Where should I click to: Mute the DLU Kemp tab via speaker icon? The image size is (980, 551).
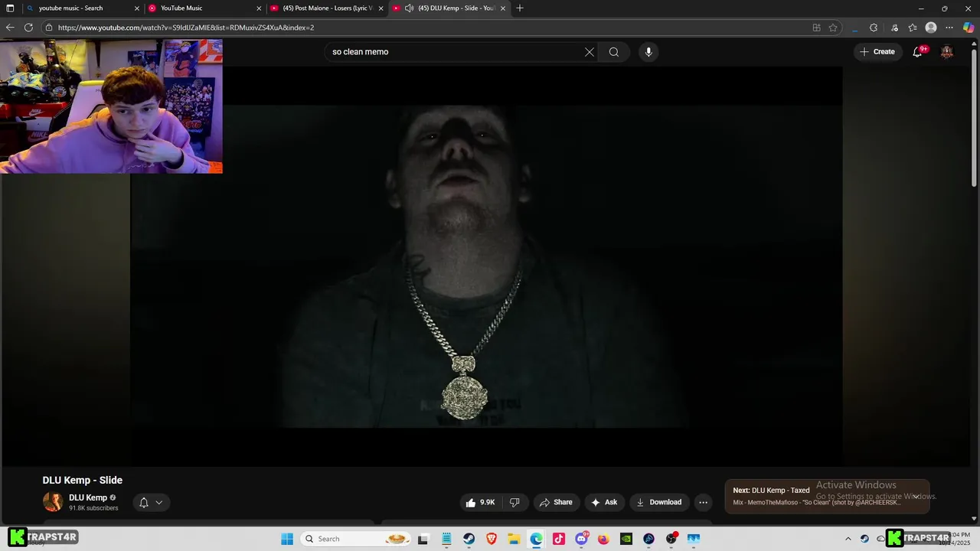point(409,8)
